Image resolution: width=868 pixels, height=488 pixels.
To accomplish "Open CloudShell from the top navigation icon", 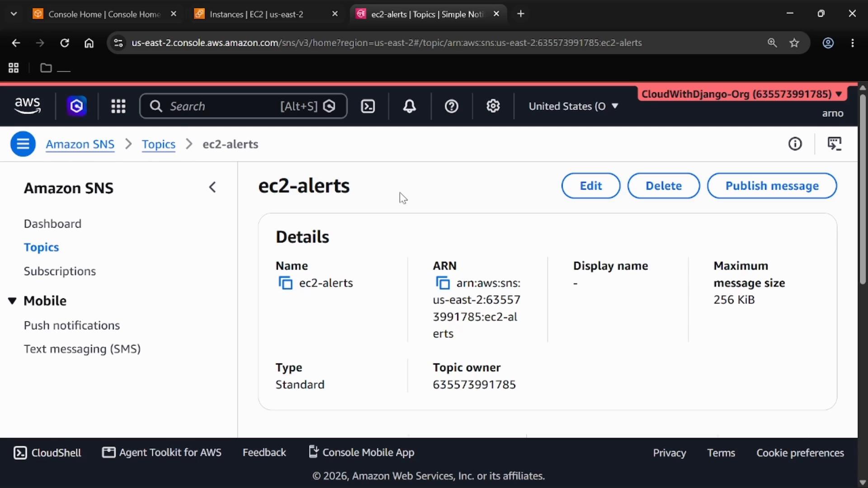I will [368, 106].
